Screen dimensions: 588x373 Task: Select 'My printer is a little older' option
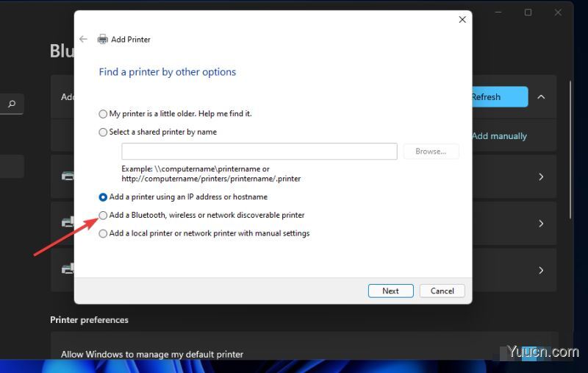(x=103, y=114)
